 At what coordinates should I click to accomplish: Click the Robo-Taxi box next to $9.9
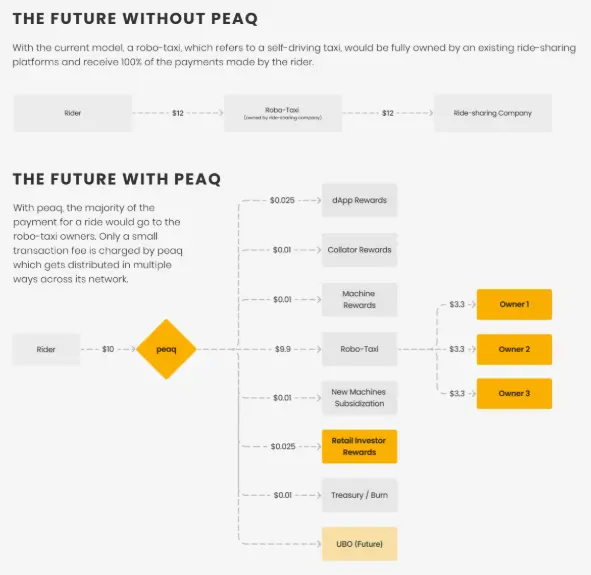359,349
